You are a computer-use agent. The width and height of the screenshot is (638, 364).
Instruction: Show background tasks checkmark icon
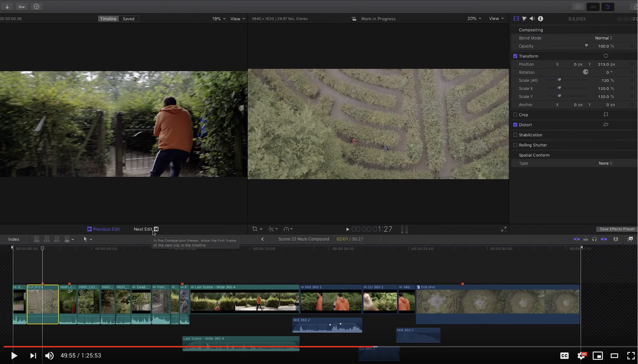pos(36,7)
